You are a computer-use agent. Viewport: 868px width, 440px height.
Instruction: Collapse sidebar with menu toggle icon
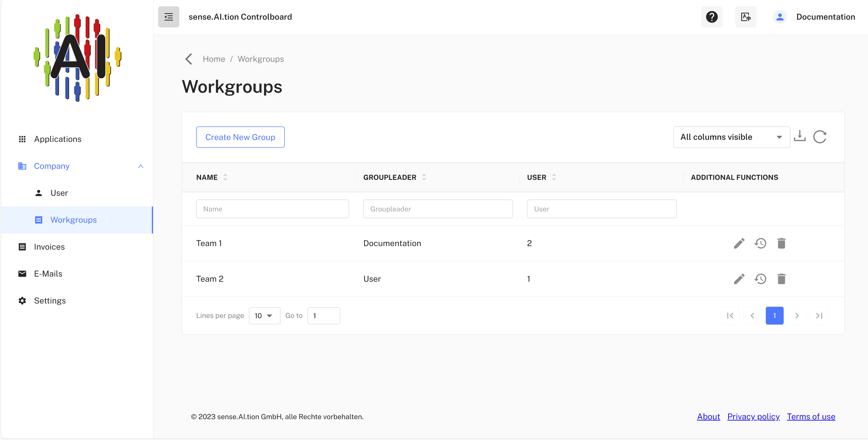pyautogui.click(x=168, y=17)
